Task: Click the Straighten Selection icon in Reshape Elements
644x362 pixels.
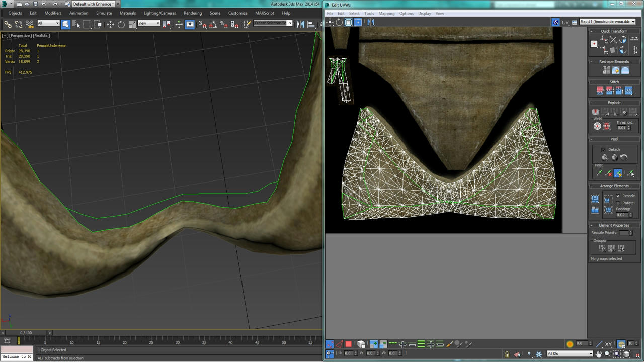Action: (x=606, y=71)
